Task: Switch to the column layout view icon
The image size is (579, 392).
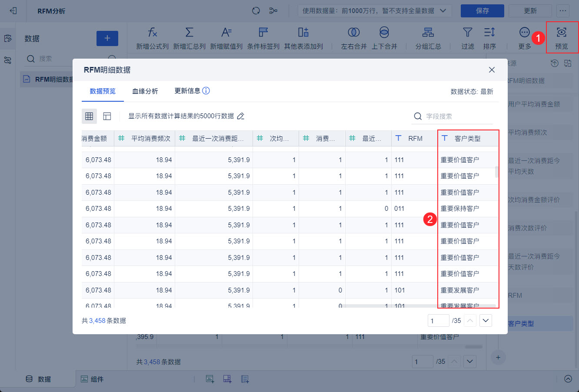Action: point(107,116)
